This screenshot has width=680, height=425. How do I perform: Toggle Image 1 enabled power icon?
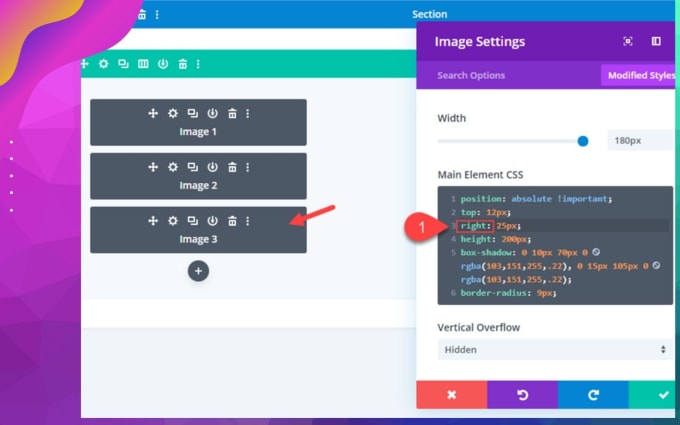(212, 113)
